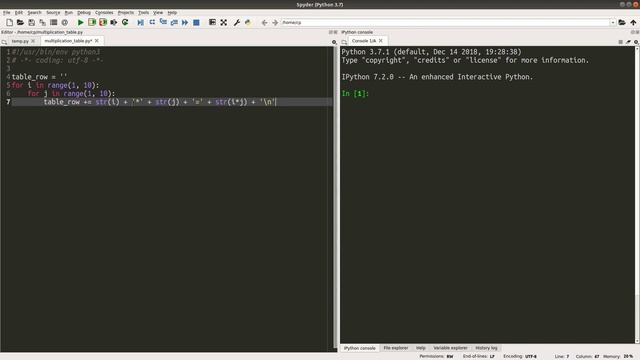Screen dimensions: 640x360
Task: Open editor options gear icon
Action: coord(334,42)
